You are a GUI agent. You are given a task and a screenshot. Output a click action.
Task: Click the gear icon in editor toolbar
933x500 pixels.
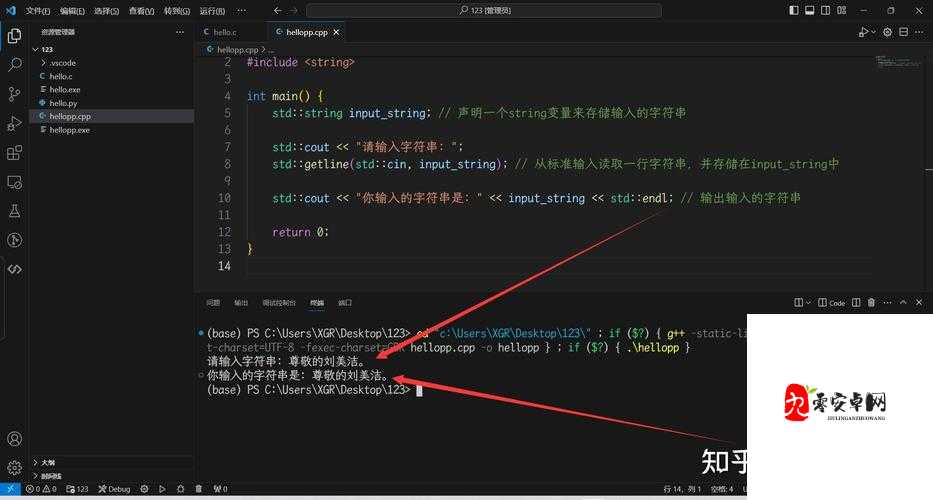click(x=887, y=32)
